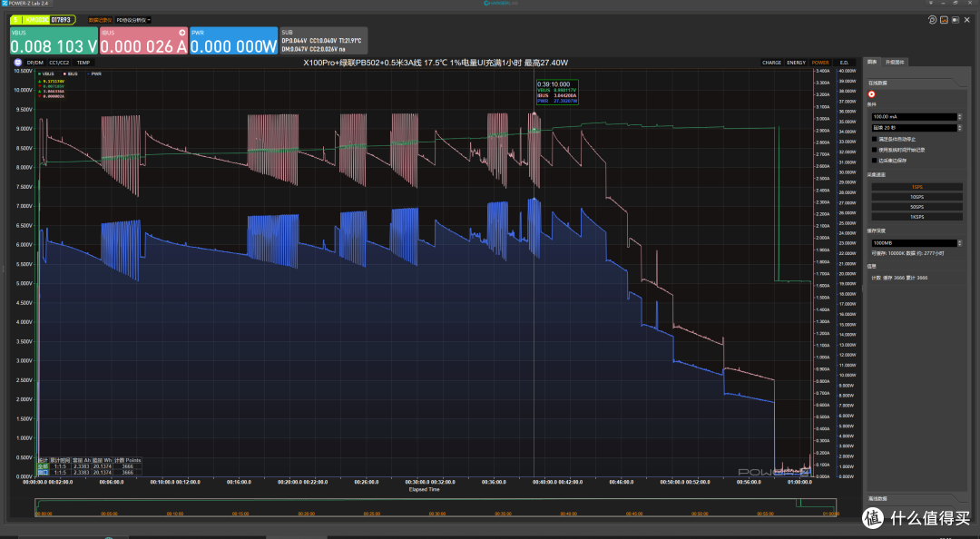
Task: Toggle the PWR legend marker in the chart
Action: tap(87, 73)
